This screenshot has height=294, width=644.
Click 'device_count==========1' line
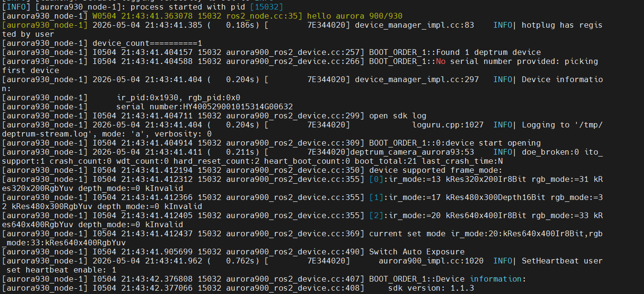[x=147, y=43]
